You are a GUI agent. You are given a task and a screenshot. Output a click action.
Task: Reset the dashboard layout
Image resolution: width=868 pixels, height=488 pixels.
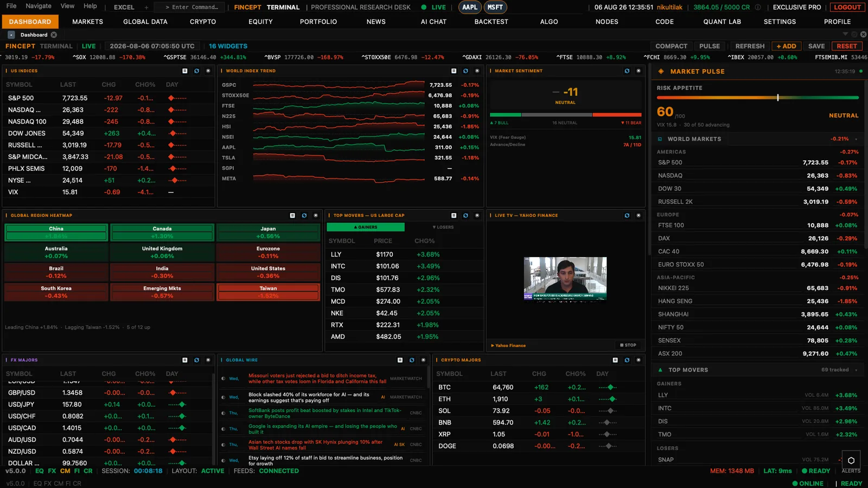pyautogui.click(x=847, y=46)
